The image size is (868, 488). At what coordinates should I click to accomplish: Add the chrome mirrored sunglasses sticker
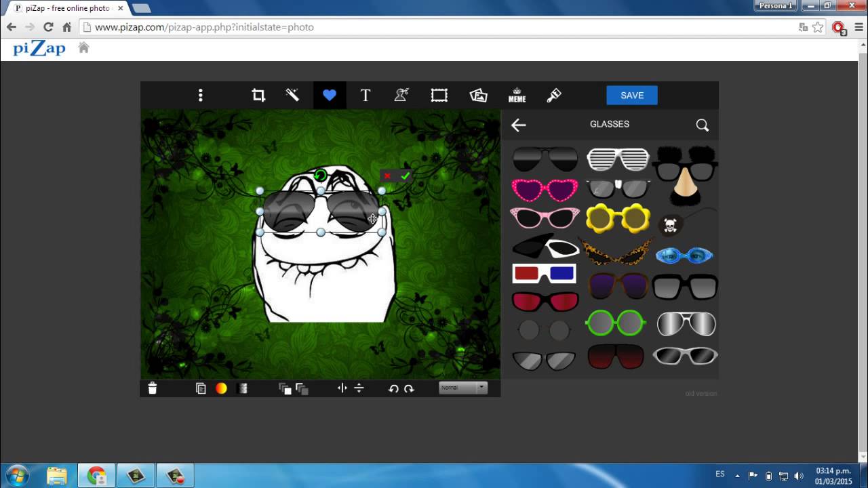tap(686, 325)
